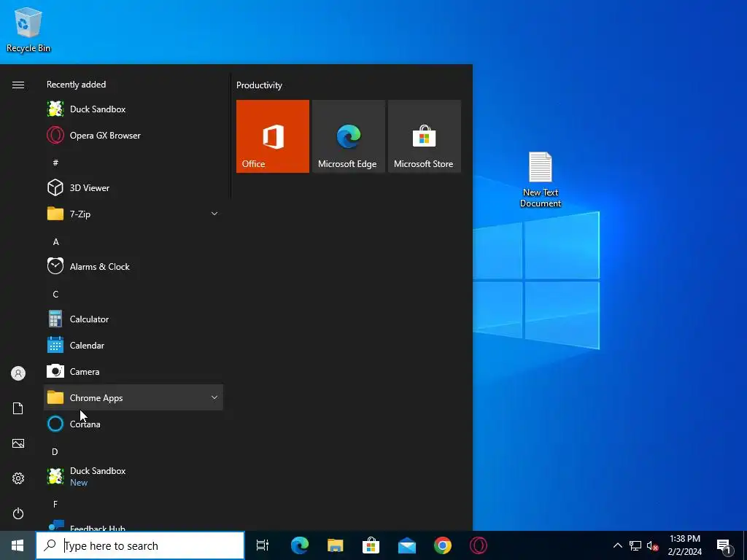This screenshot has height=560, width=747.
Task: Open the Microsoft Store tile
Action: [425, 136]
